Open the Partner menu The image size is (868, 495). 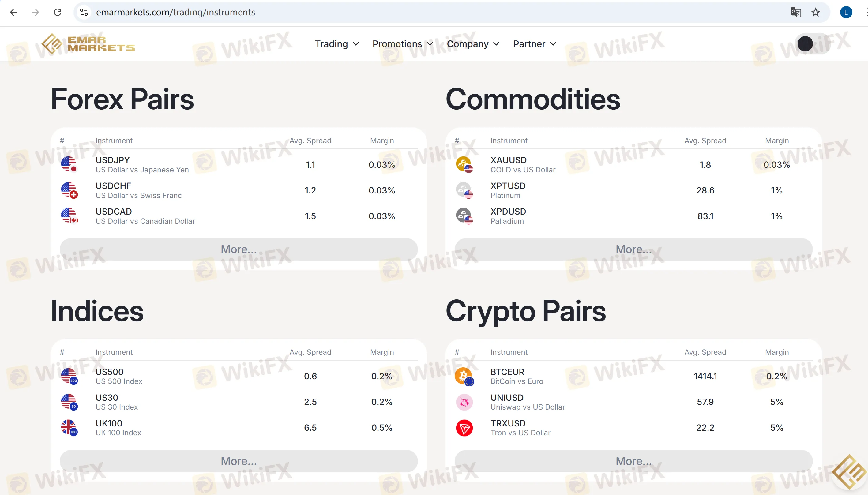[535, 44]
